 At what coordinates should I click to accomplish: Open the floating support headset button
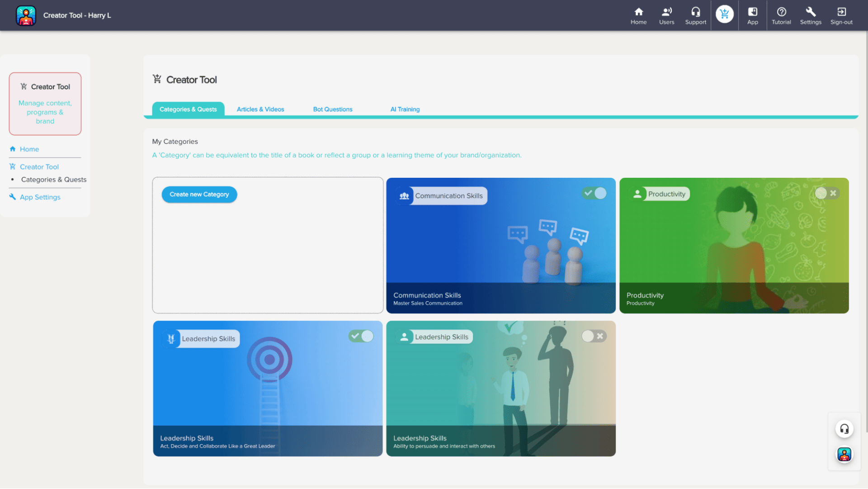(844, 429)
